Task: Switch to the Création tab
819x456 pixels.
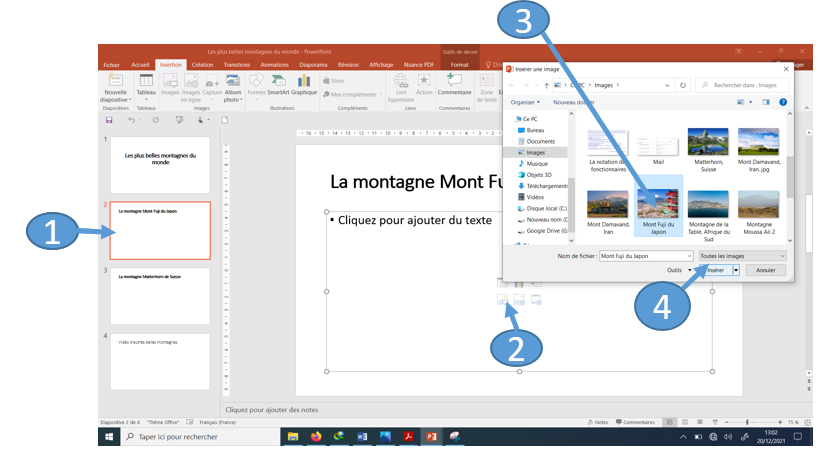Action: tap(202, 64)
